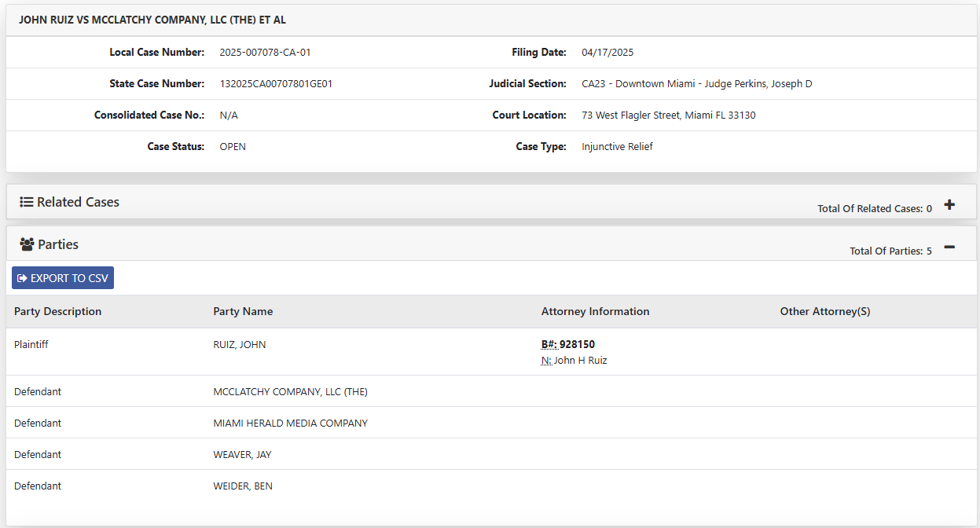Screen dimensions: 980x528
Task: Click bar number B#: 928150
Action: 568,344
